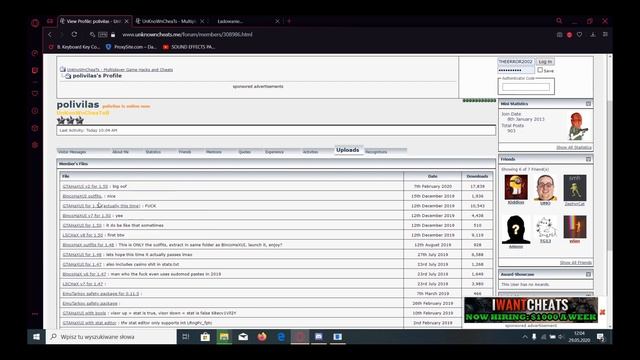Screen dimensions: 640x360
Task: Open 'GTAHaXUI with stat editor' file link
Action: tap(89, 323)
